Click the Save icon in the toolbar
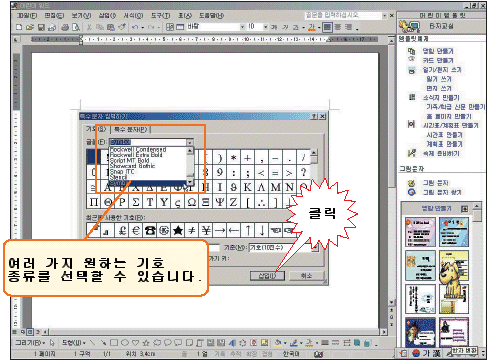This screenshot has height=360, width=488. click(x=41, y=27)
